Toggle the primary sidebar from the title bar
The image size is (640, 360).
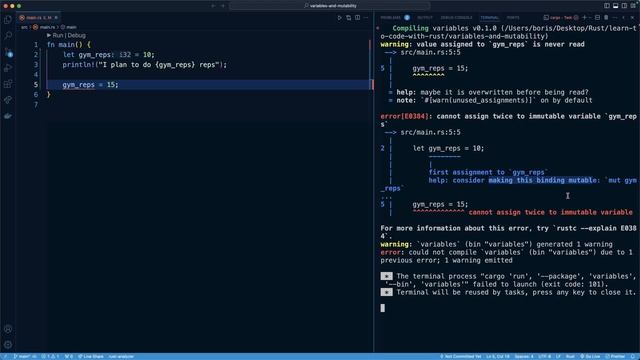[607, 6]
